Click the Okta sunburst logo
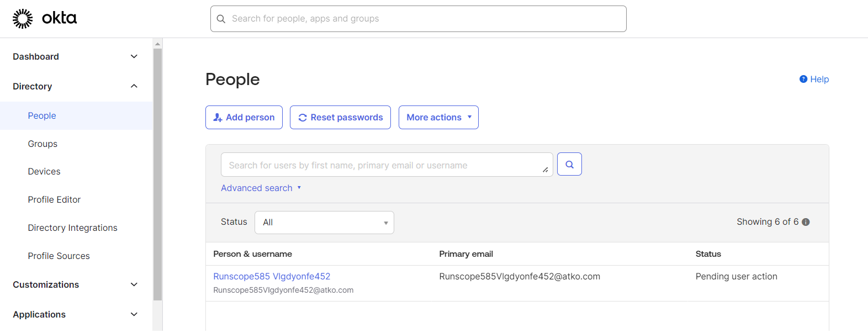This screenshot has width=868, height=333. click(23, 19)
